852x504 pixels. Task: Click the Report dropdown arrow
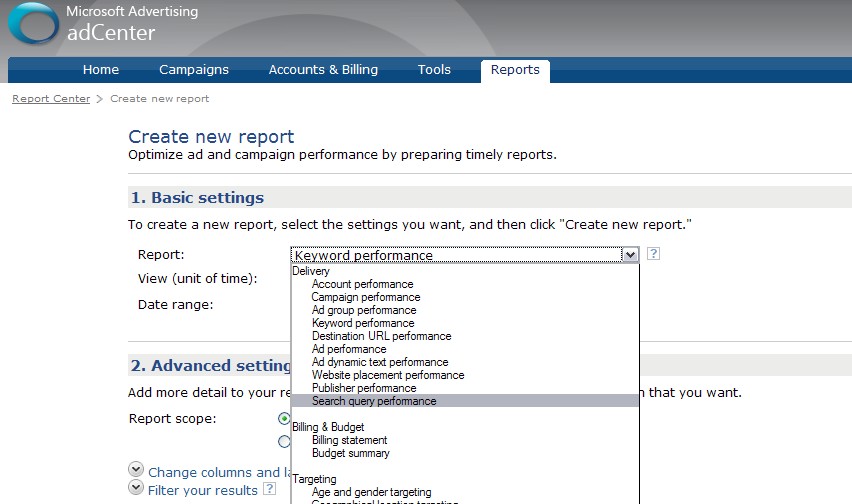[x=630, y=254]
